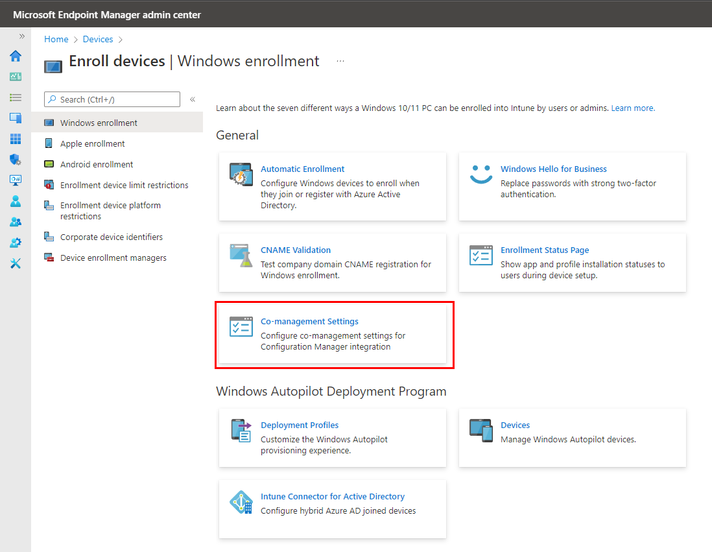Open Devices icon in left rail
The height and width of the screenshot is (552, 712).
tap(15, 118)
